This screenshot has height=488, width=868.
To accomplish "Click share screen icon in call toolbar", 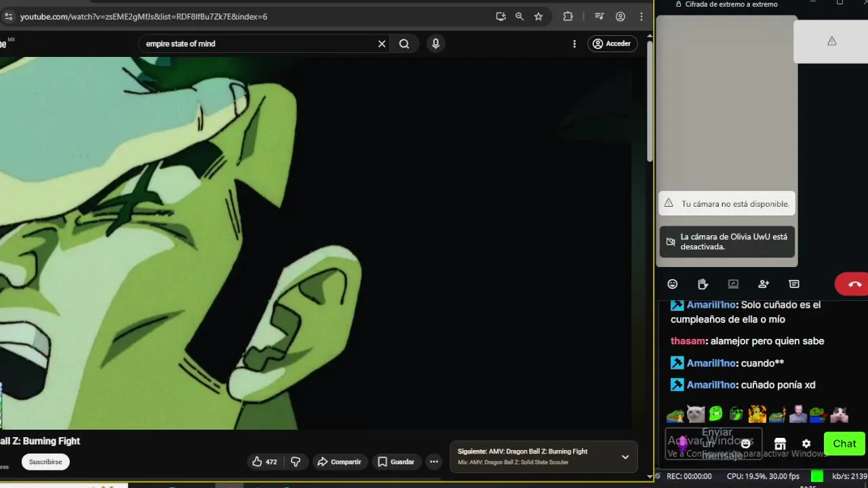I will (x=733, y=284).
